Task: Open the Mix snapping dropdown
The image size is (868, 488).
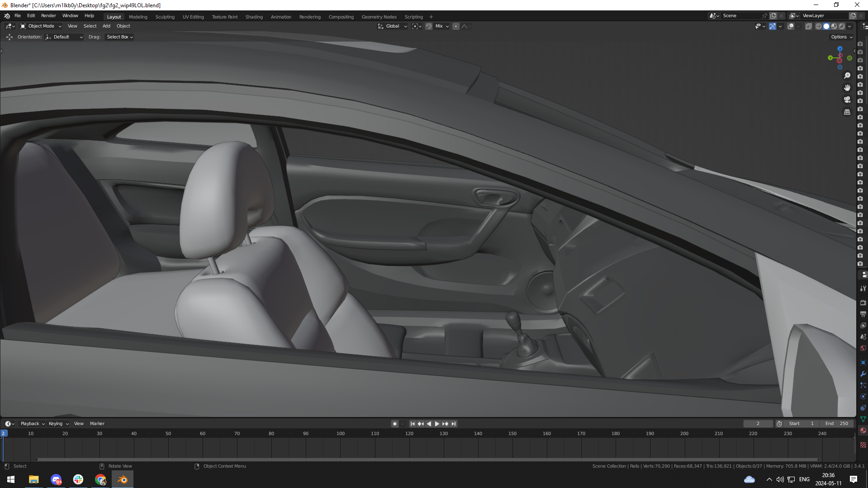Action: [441, 26]
